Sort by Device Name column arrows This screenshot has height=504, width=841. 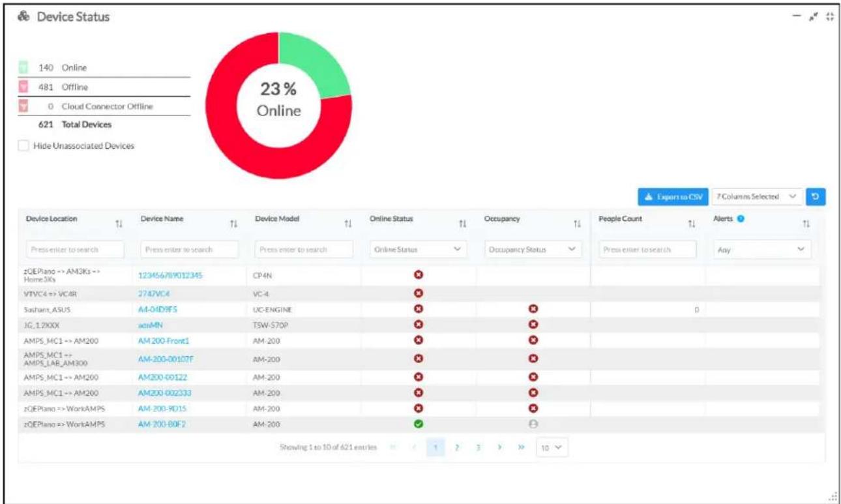coord(233,224)
